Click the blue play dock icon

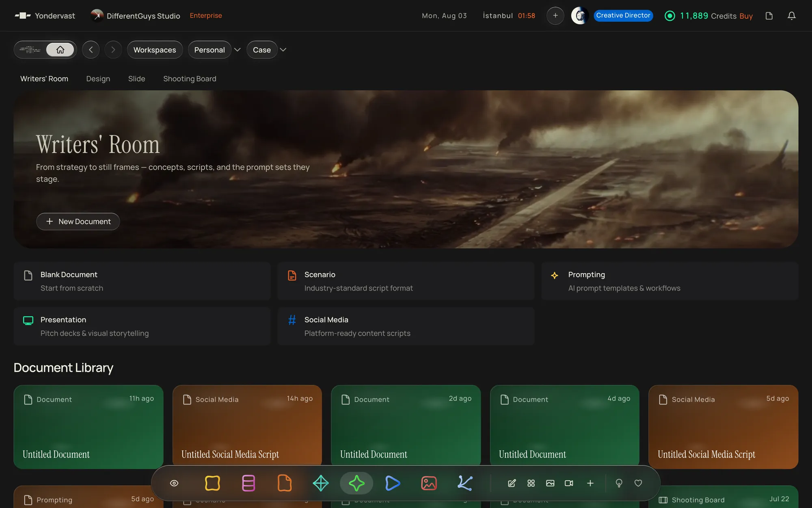pyautogui.click(x=393, y=483)
